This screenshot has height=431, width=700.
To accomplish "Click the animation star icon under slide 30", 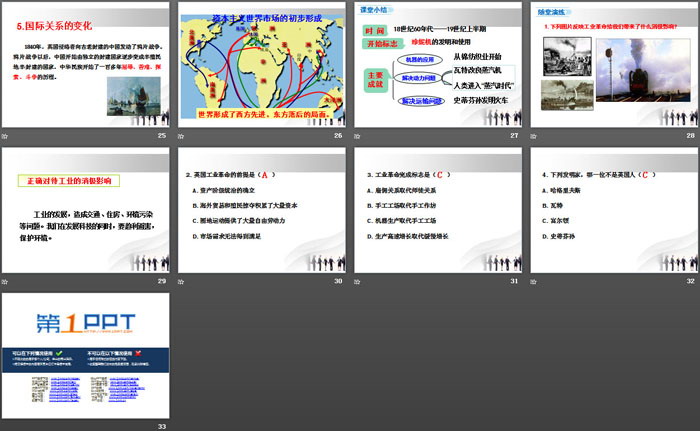I will tap(181, 282).
